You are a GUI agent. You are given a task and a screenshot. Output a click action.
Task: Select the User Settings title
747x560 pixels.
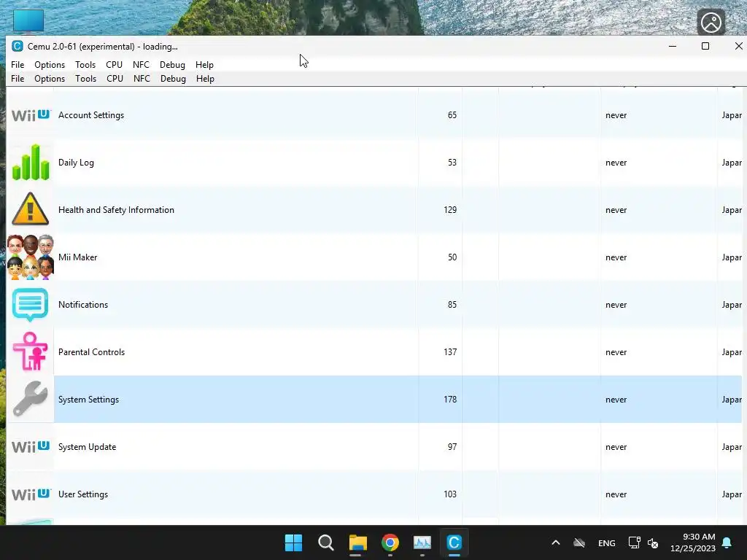click(x=83, y=494)
